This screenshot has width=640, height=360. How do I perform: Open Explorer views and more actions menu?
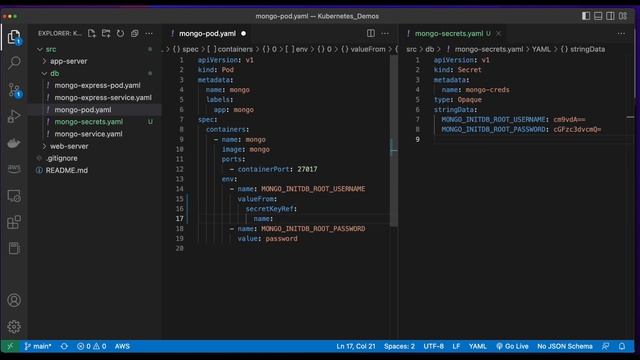149,33
